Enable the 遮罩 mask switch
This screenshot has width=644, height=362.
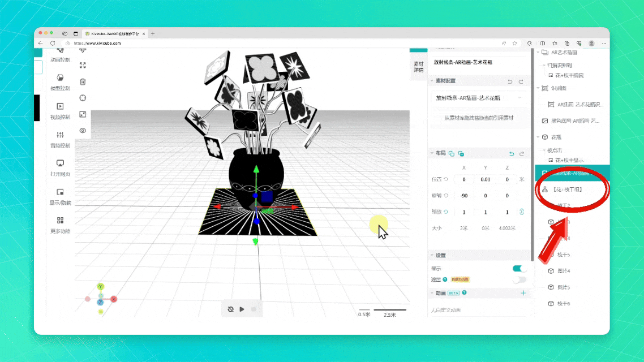[519, 279]
